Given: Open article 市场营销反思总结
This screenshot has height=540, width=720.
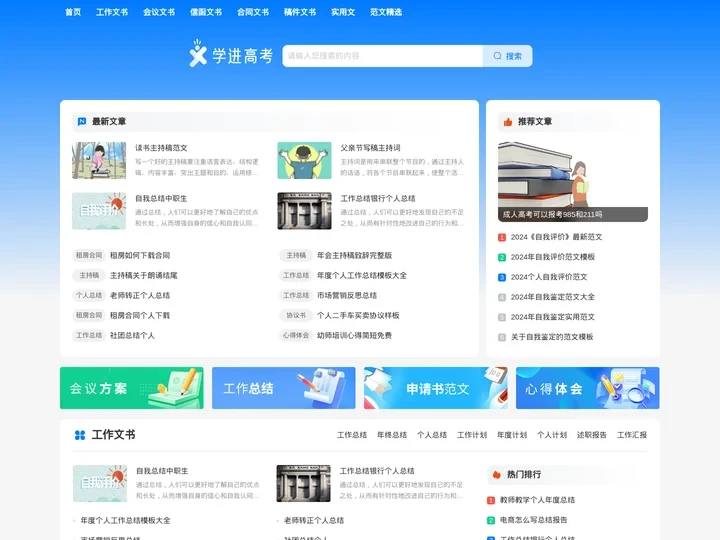Looking at the screenshot, I should [347, 295].
